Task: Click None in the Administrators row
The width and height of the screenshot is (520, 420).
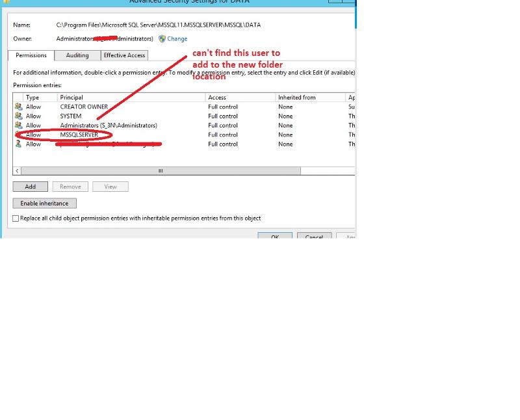Action: point(285,125)
